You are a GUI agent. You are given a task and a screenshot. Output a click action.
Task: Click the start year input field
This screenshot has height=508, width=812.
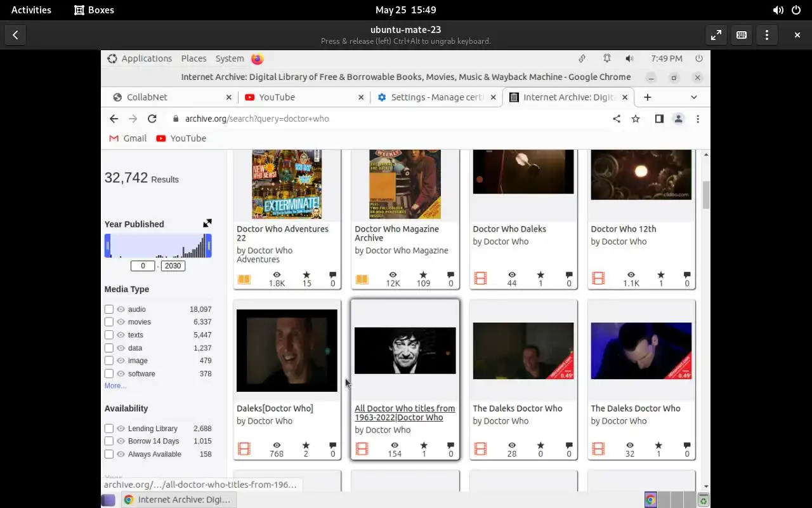(143, 266)
